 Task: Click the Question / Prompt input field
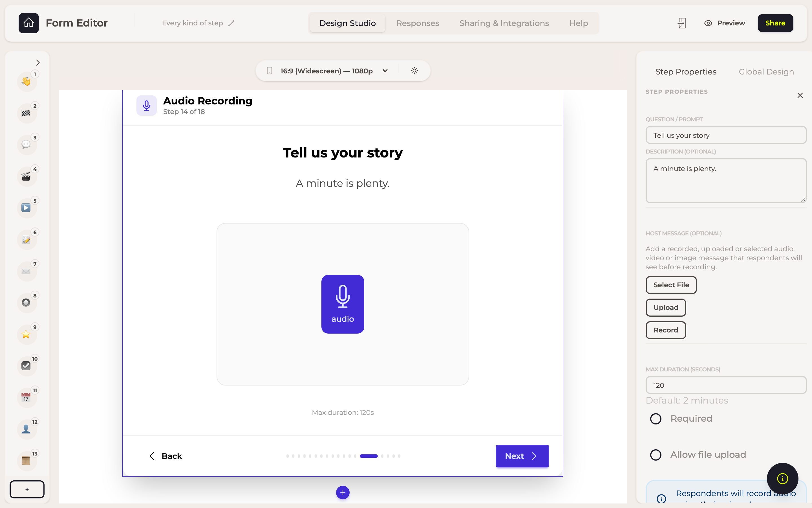pyautogui.click(x=726, y=135)
